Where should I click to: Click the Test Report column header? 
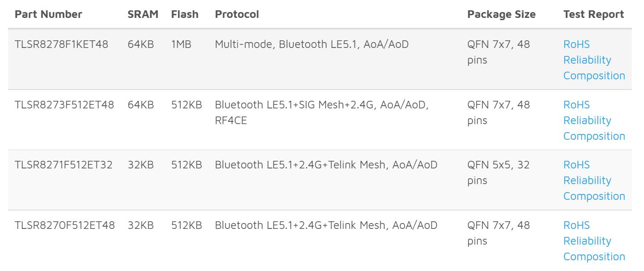(x=593, y=14)
